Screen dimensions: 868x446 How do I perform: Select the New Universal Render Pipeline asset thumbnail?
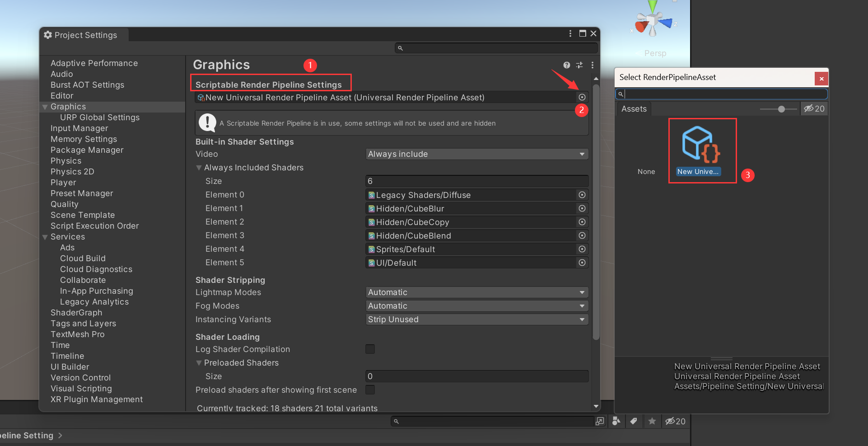(x=700, y=146)
